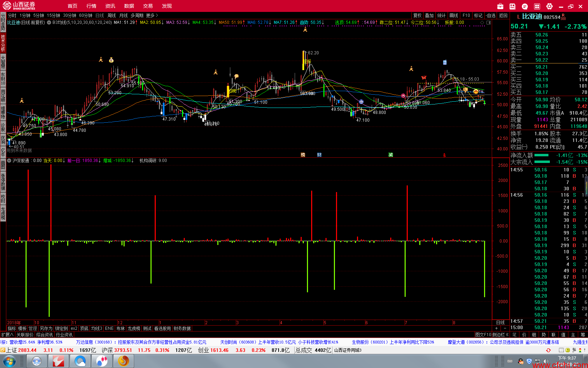The height and width of the screenshot is (368, 588).
Task: Switch to the 周线 period tab
Action: (112, 15)
